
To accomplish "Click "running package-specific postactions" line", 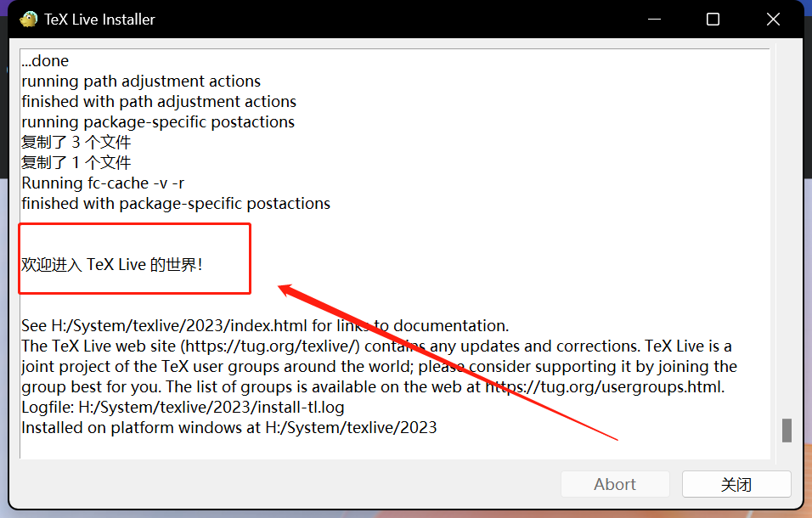I will tap(158, 122).
